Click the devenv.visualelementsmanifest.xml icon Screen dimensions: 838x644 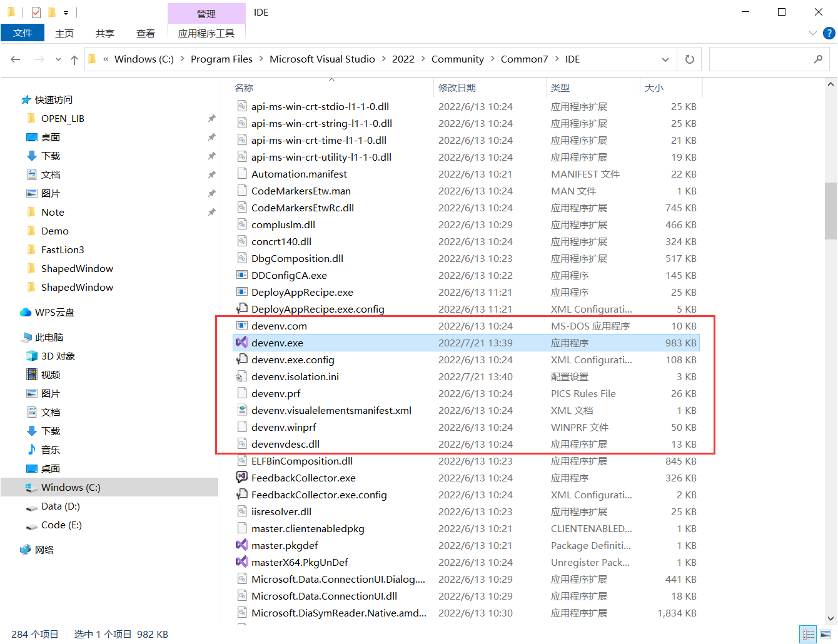[242, 410]
